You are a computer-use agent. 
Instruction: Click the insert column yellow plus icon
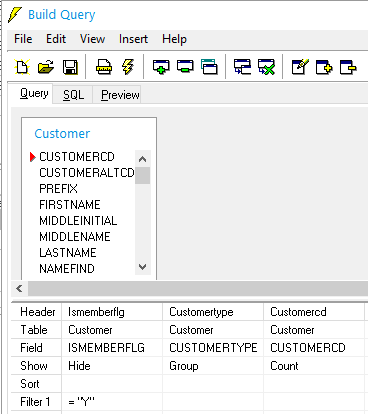tap(324, 67)
